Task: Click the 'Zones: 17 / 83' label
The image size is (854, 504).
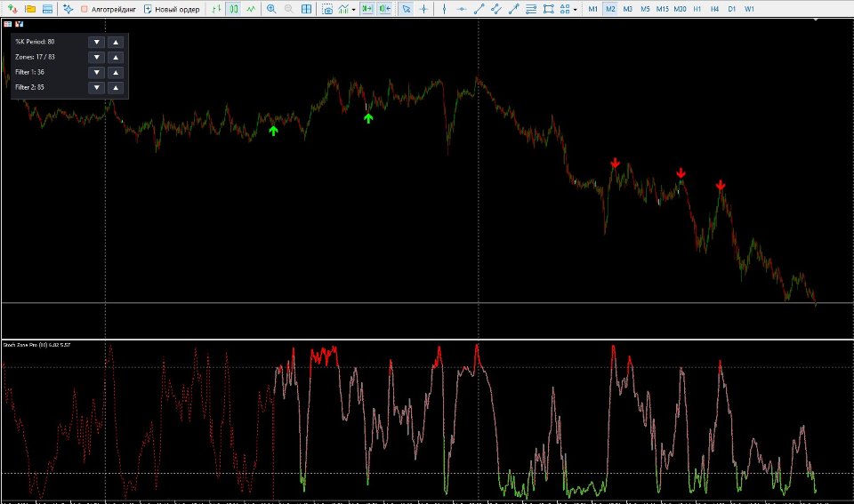Action: (35, 57)
